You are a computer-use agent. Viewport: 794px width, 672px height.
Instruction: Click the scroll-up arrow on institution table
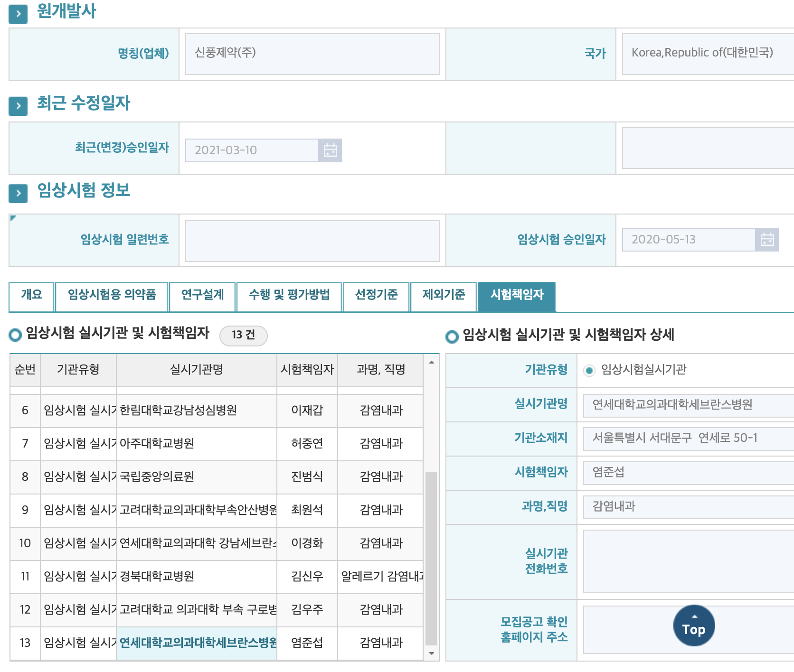(432, 363)
